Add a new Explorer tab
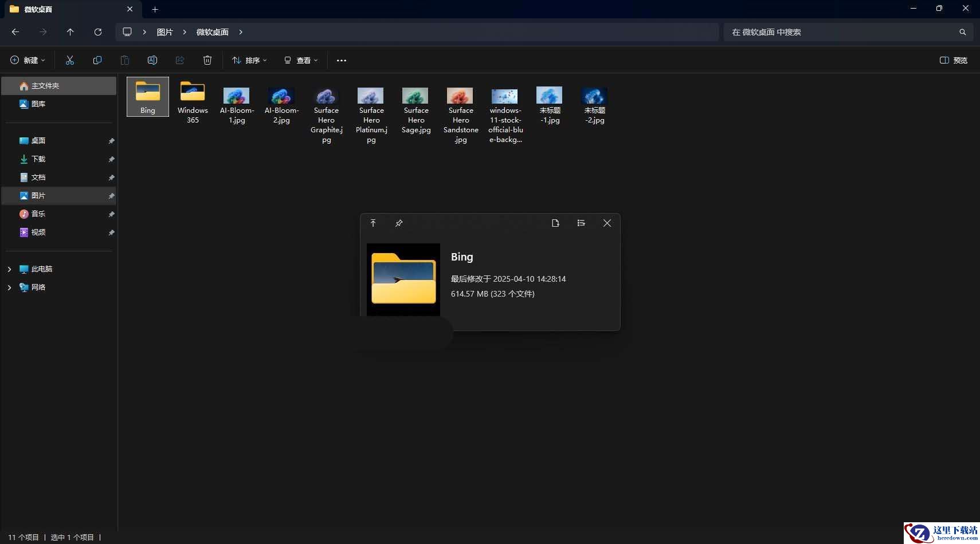 [155, 9]
